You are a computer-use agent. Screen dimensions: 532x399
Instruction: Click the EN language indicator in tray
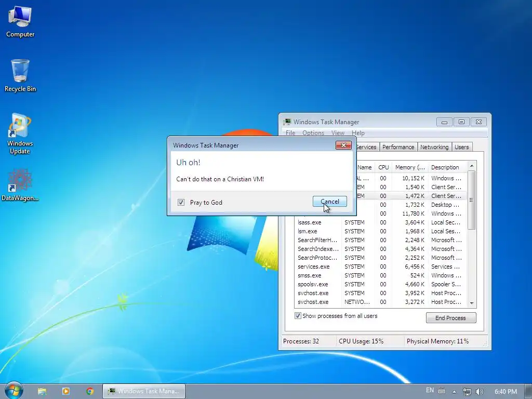coord(430,390)
